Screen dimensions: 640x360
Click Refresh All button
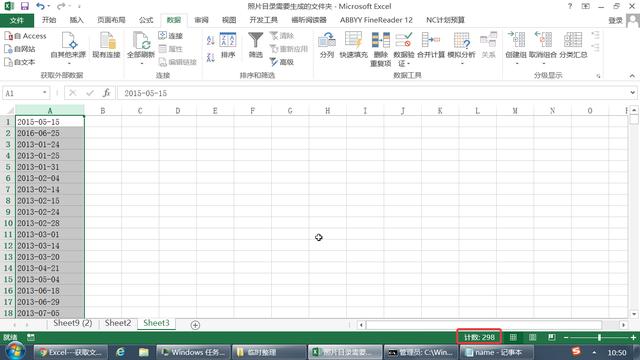coord(141,47)
